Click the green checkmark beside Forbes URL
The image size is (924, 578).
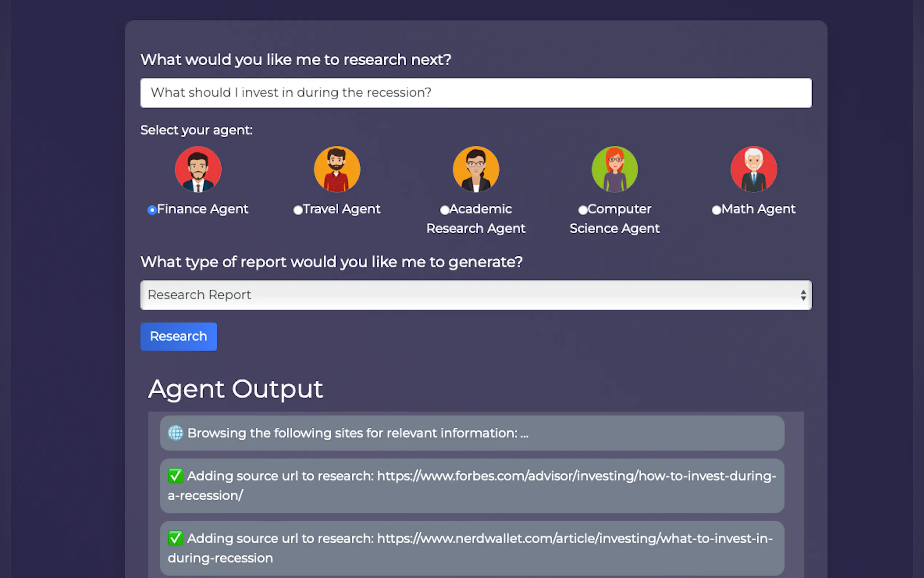point(175,476)
